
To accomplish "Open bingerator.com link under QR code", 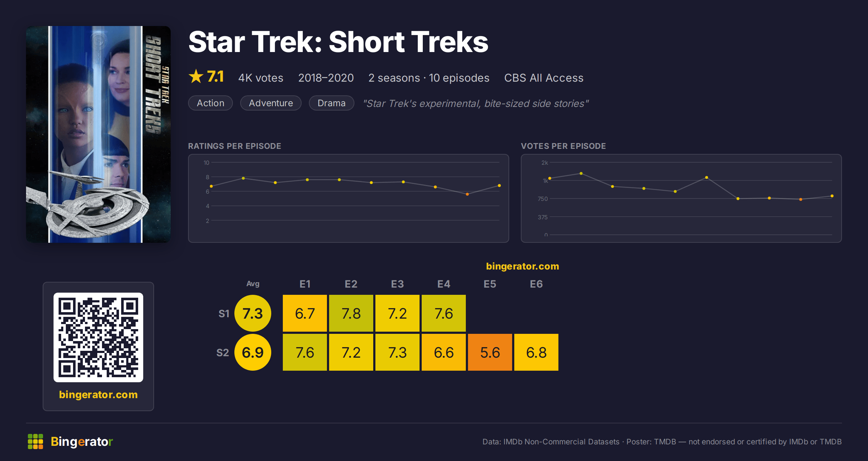I will click(98, 395).
